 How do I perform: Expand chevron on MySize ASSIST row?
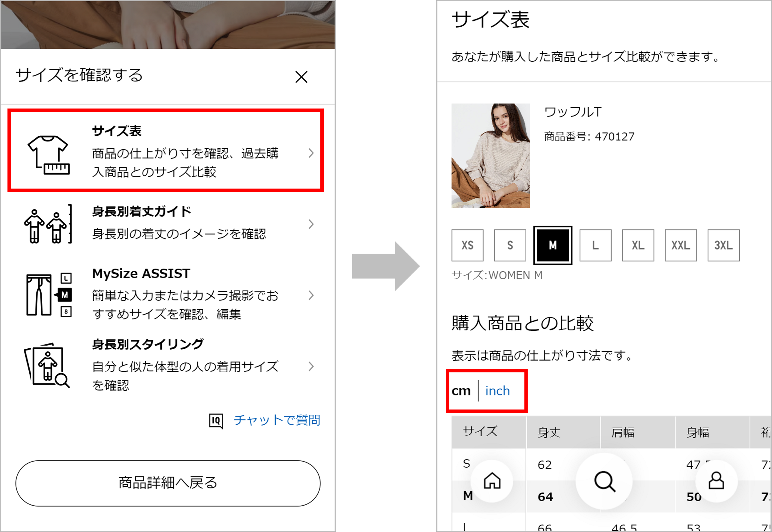click(311, 295)
